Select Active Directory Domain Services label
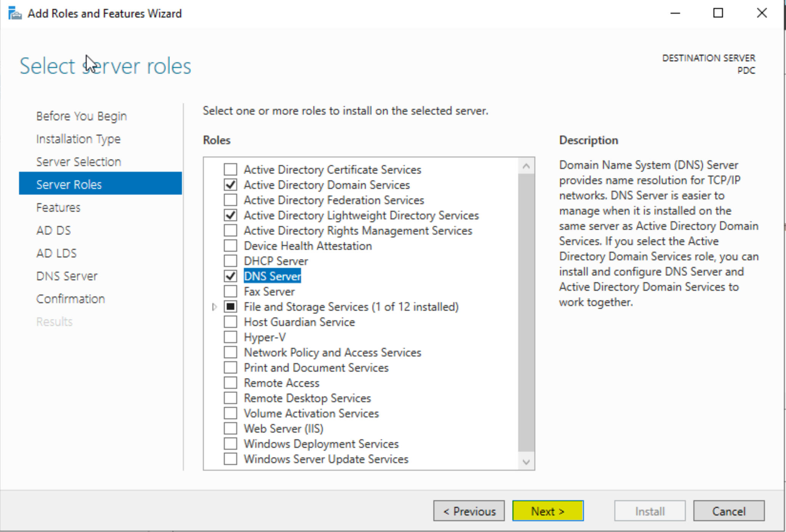Image resolution: width=786 pixels, height=532 pixels. 327,185
